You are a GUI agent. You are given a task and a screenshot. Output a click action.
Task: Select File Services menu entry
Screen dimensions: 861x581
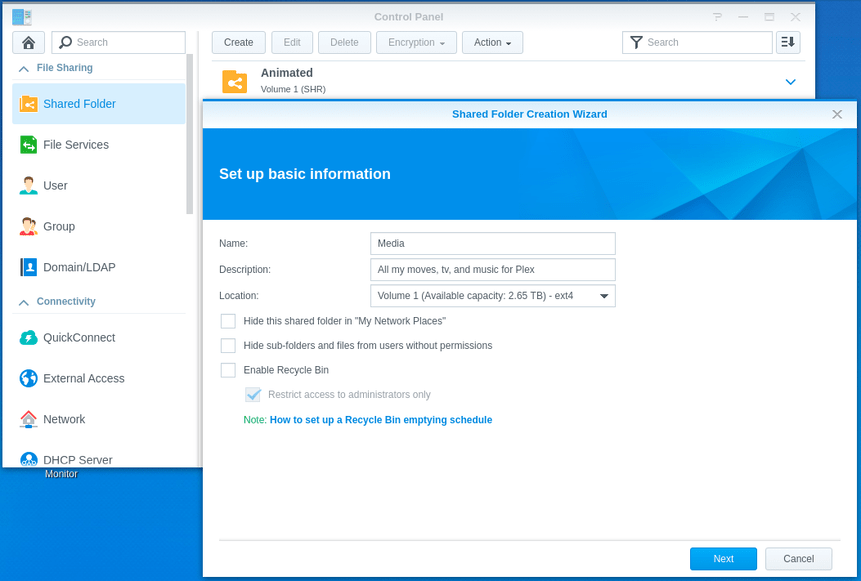coord(99,144)
